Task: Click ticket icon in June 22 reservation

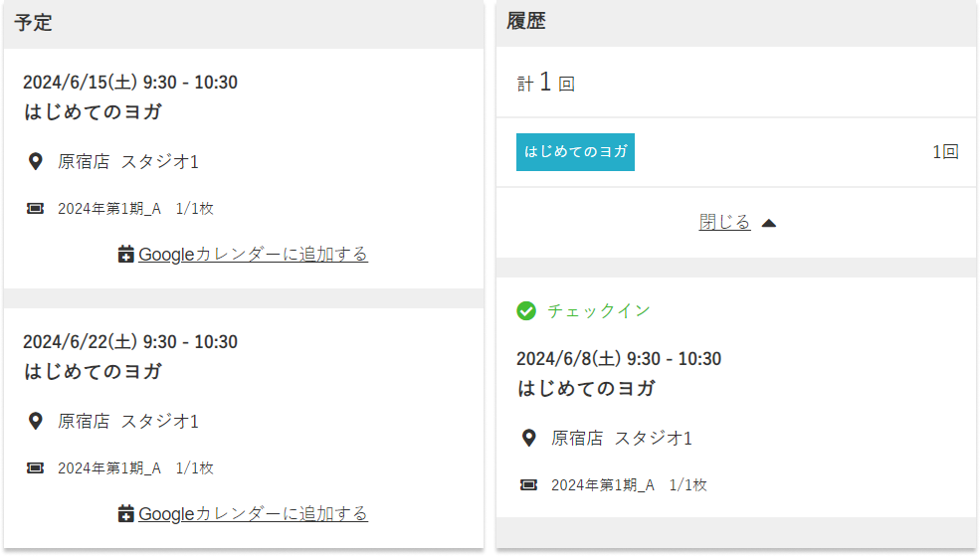Action: click(x=36, y=468)
